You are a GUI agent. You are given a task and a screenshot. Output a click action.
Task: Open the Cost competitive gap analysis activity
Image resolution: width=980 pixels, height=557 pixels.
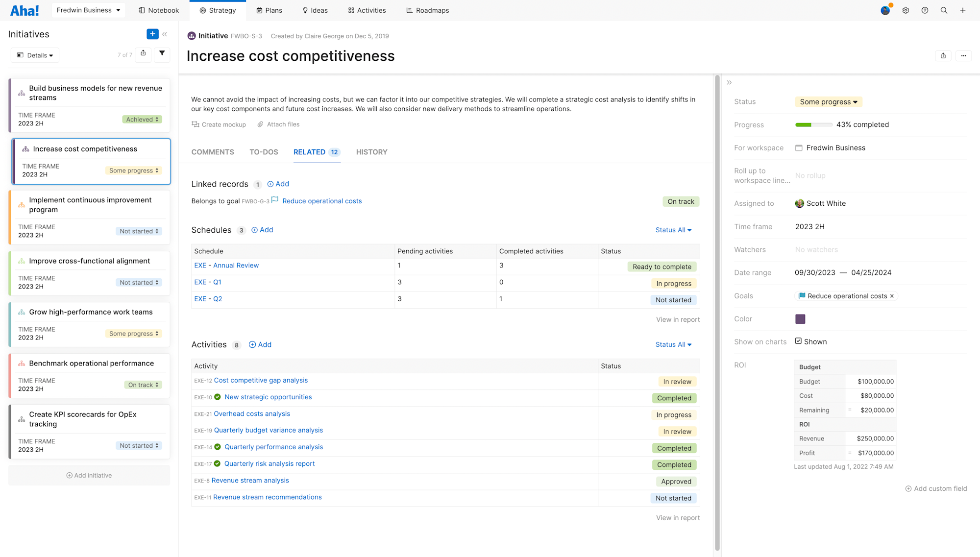pyautogui.click(x=261, y=380)
